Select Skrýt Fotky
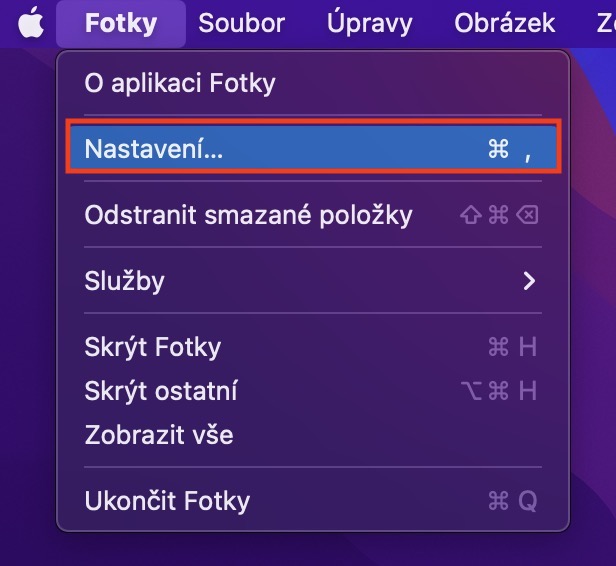616x566 pixels. 153,347
